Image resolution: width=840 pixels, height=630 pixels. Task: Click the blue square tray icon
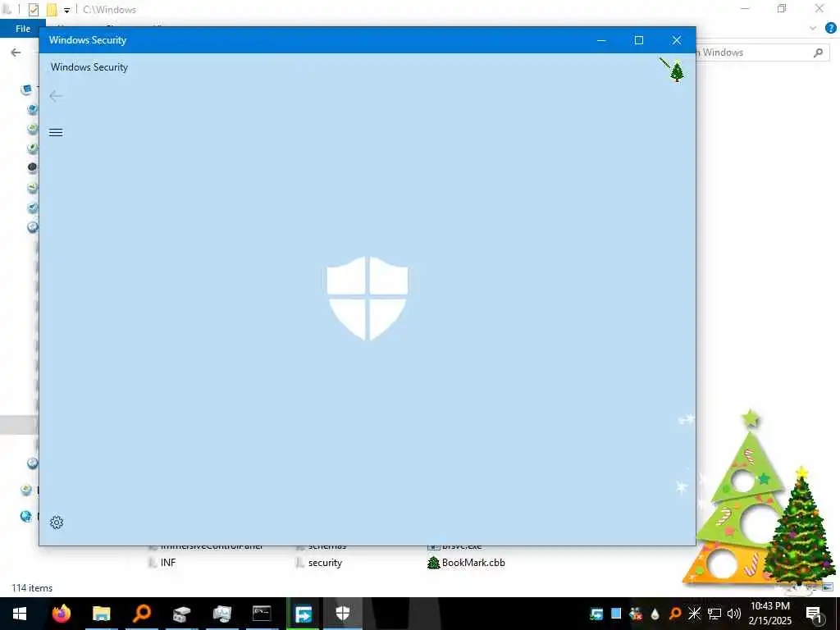[x=616, y=614]
